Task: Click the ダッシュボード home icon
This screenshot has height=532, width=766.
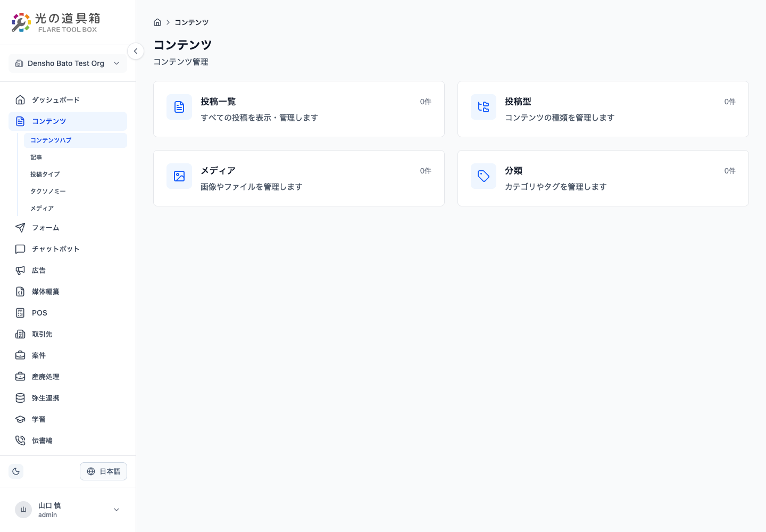Action: pos(20,100)
